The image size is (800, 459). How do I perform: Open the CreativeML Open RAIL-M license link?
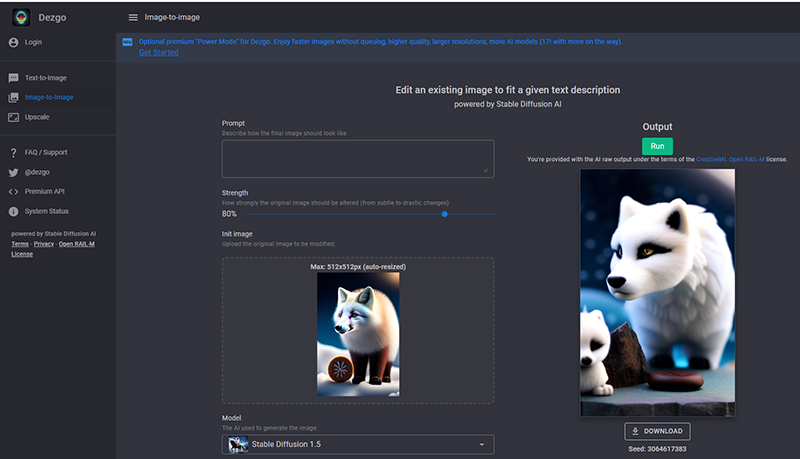730,160
